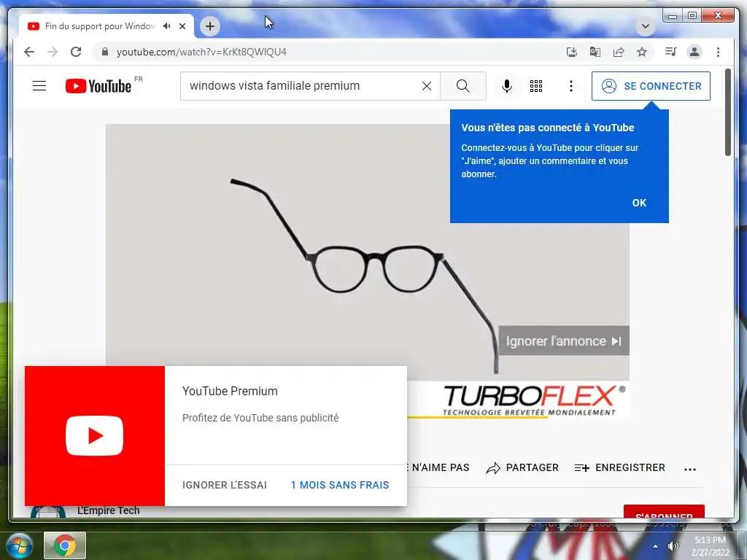This screenshot has height=560, width=747.
Task: Show hidden tray icons arrow
Action: click(656, 546)
